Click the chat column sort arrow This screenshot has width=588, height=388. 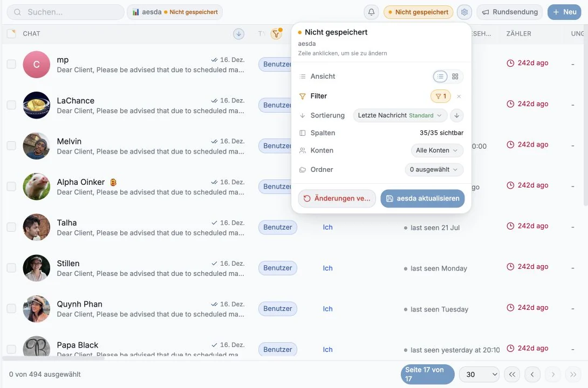pyautogui.click(x=238, y=34)
